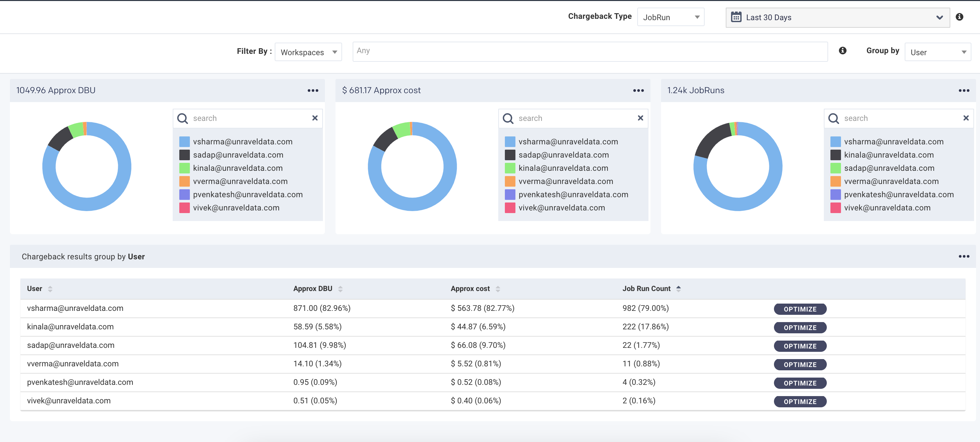980x442 pixels.
Task: Click the info icon next to the date range
Action: (959, 17)
